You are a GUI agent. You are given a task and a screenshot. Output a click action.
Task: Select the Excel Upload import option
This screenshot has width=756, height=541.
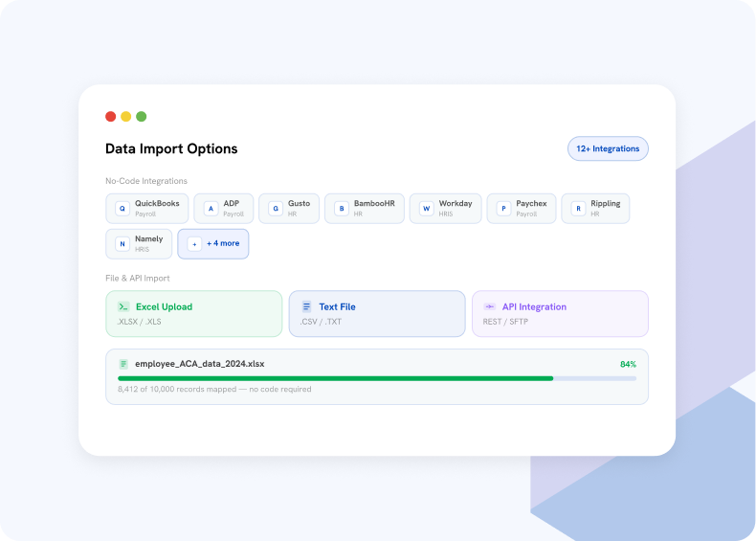click(x=194, y=314)
